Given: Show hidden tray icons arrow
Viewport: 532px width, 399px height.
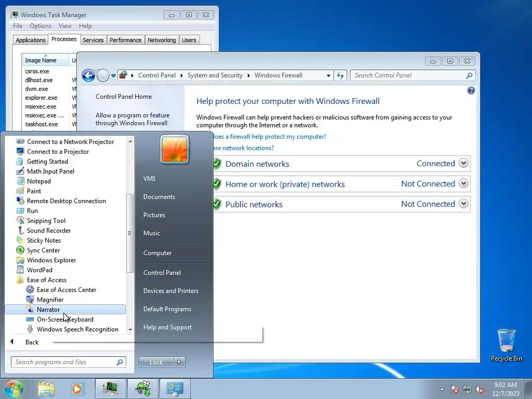Looking at the screenshot, I should pyautogui.click(x=442, y=389).
